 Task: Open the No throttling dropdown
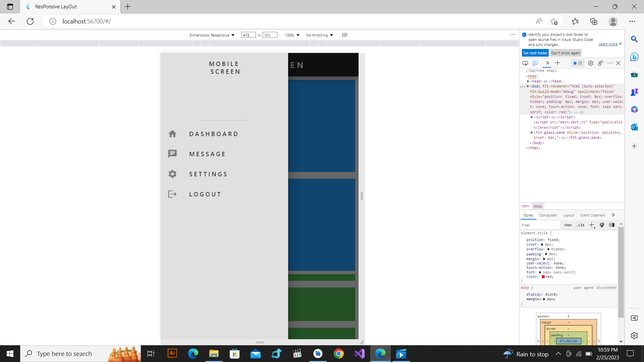coord(319,35)
